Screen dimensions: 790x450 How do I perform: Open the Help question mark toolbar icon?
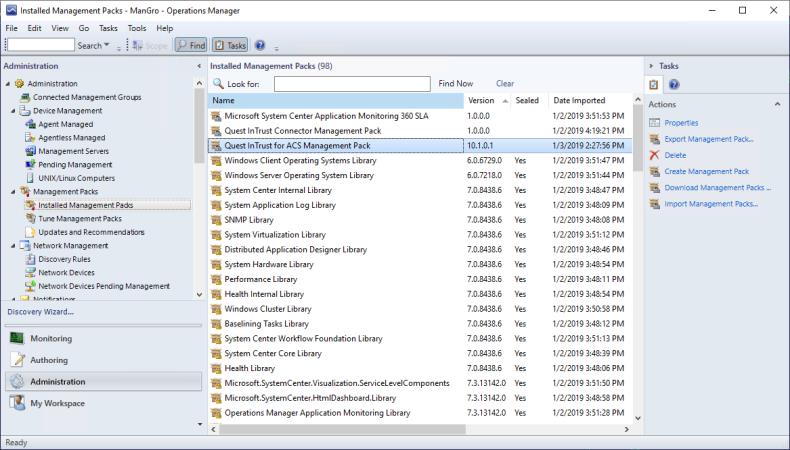[260, 45]
